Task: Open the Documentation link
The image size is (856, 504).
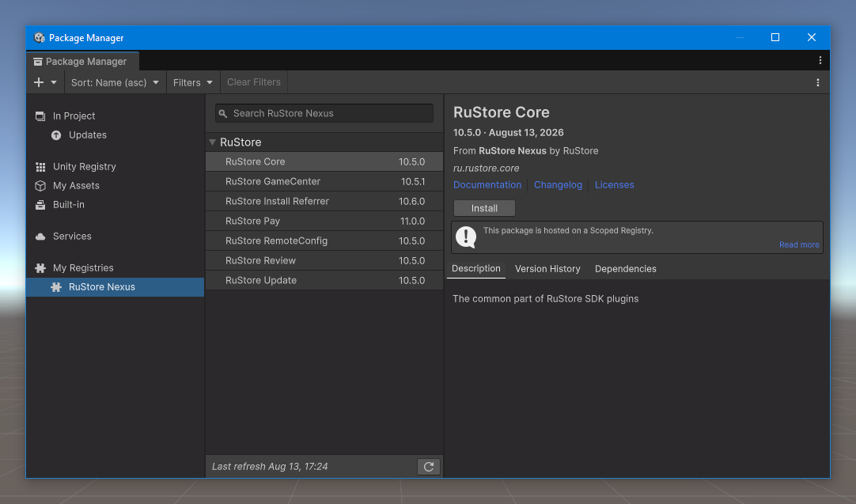Action: (487, 184)
